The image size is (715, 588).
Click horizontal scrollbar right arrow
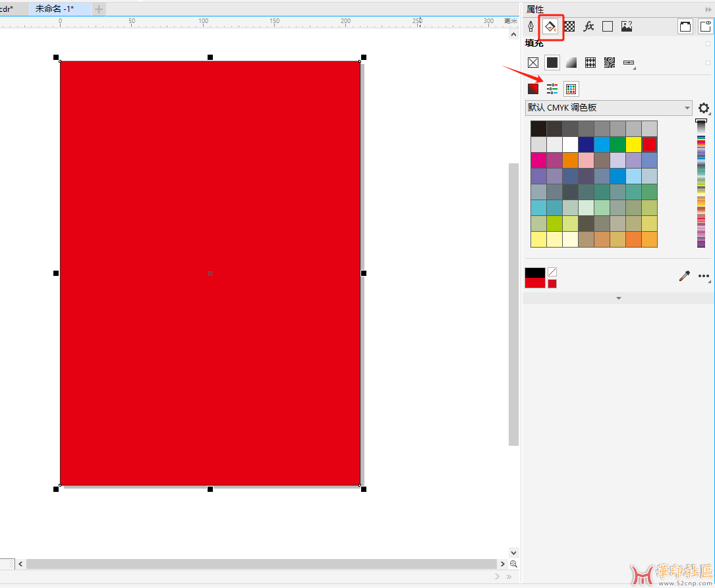pos(503,564)
